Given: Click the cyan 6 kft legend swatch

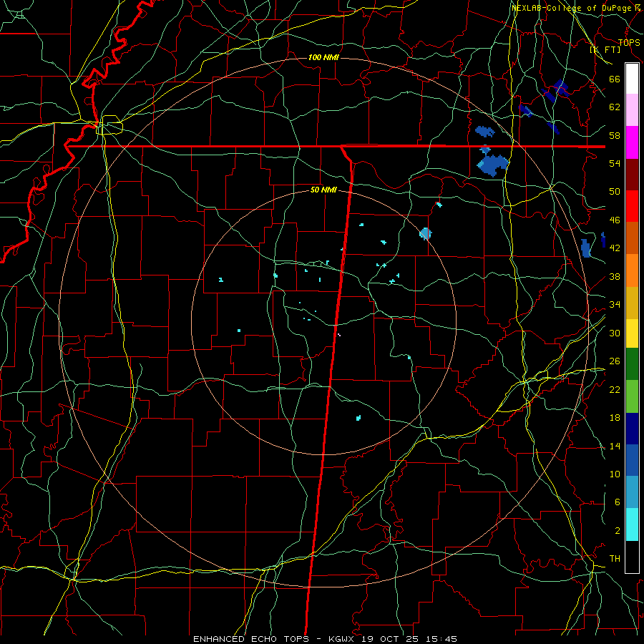Looking at the screenshot, I should 632,525.
